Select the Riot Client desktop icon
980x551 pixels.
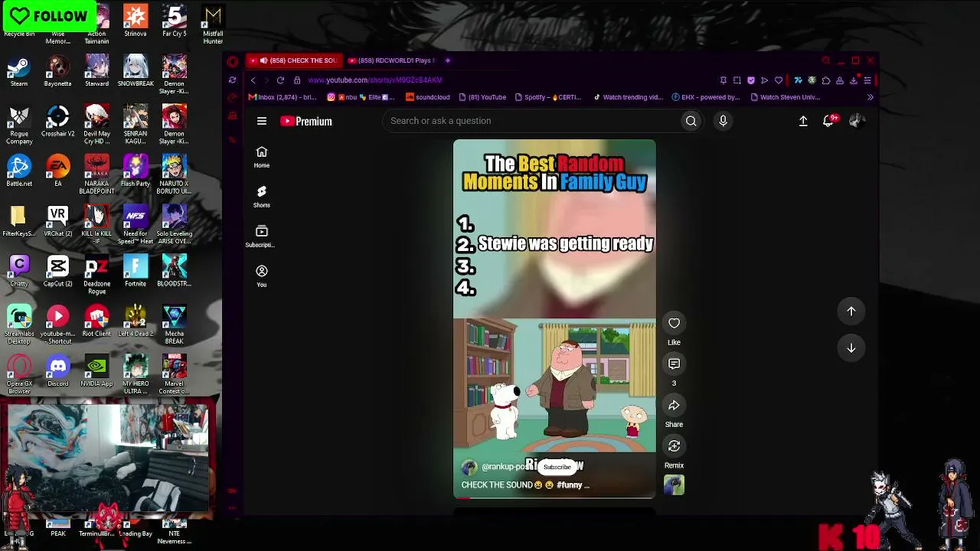click(x=96, y=321)
